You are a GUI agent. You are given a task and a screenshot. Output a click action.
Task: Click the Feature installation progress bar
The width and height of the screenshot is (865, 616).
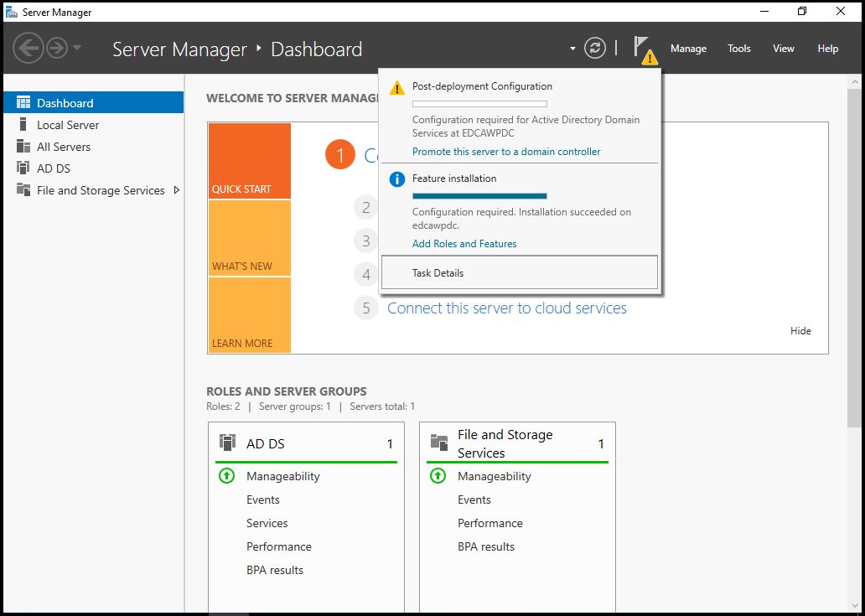pyautogui.click(x=479, y=196)
